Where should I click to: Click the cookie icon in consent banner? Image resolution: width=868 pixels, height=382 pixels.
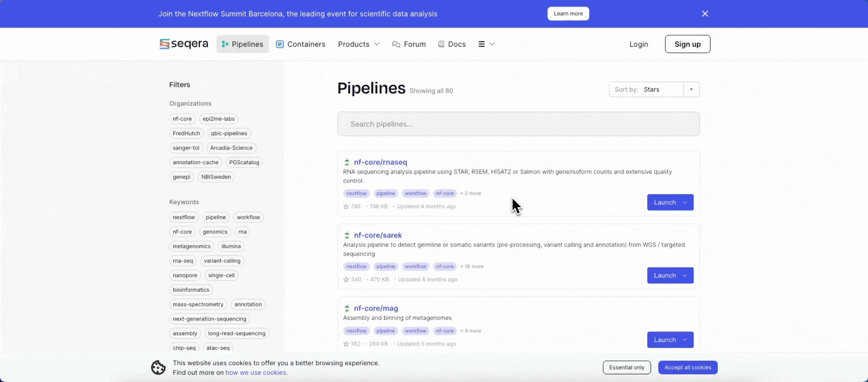point(158,367)
